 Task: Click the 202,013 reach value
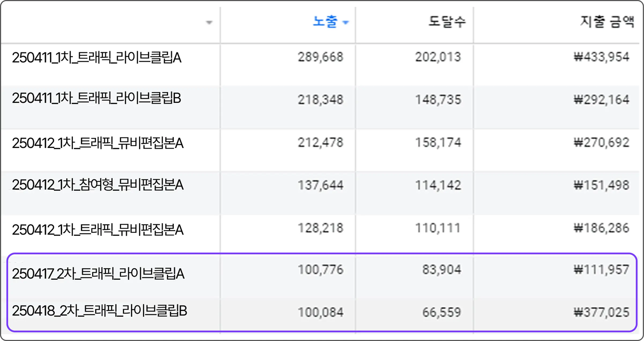pyautogui.click(x=438, y=57)
